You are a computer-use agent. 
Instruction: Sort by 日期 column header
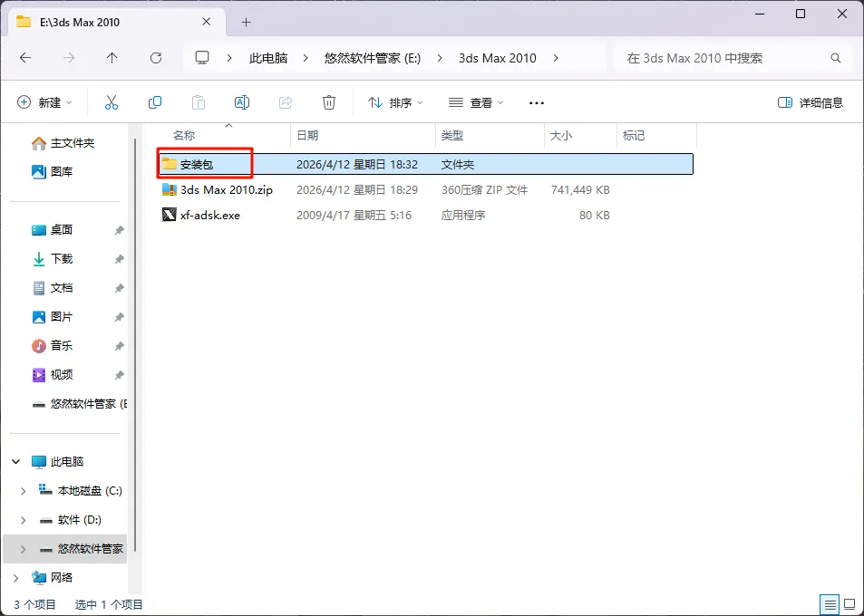(307, 135)
